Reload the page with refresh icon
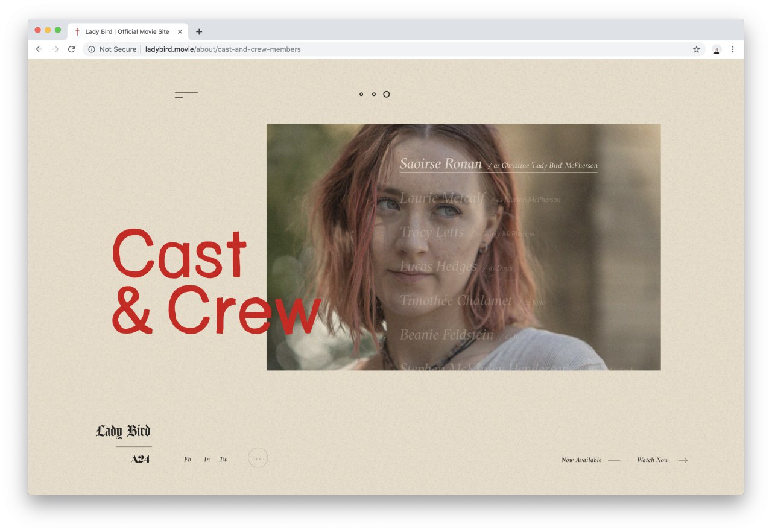This screenshot has width=772, height=532. [71, 49]
